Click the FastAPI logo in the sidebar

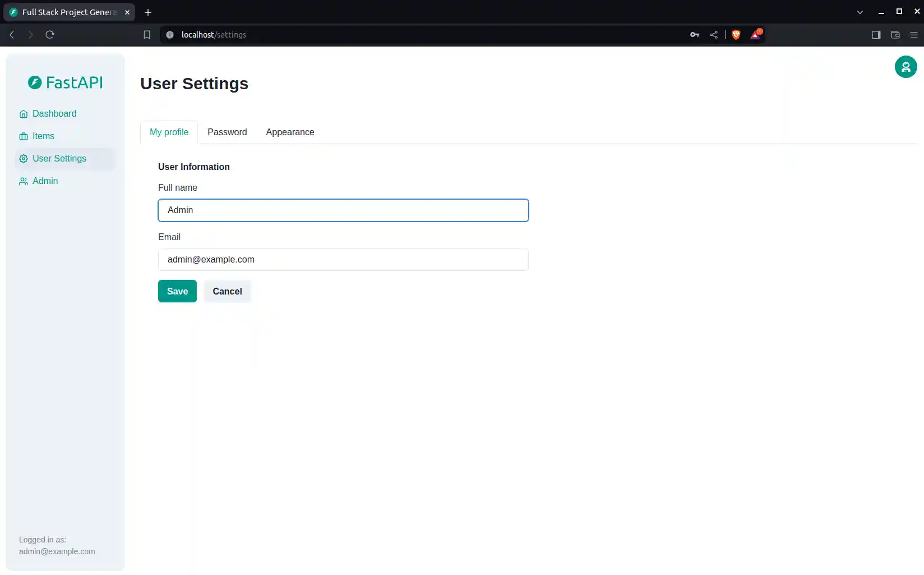coord(65,82)
